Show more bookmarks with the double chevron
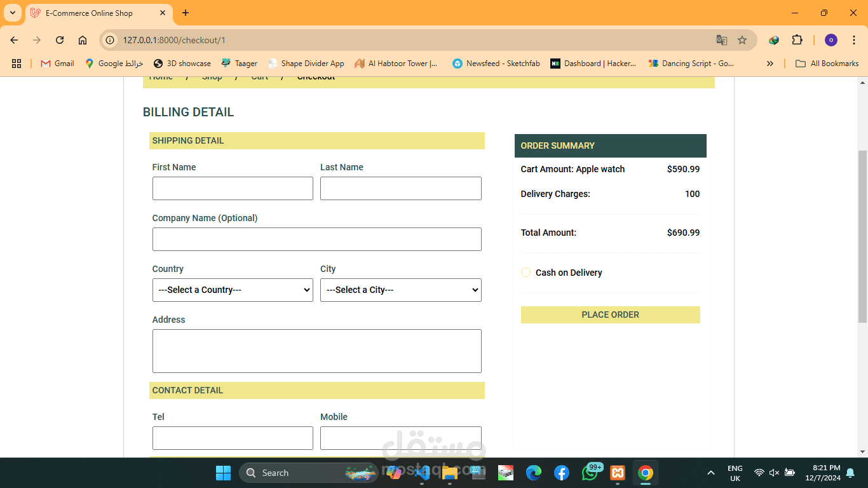 (x=770, y=64)
